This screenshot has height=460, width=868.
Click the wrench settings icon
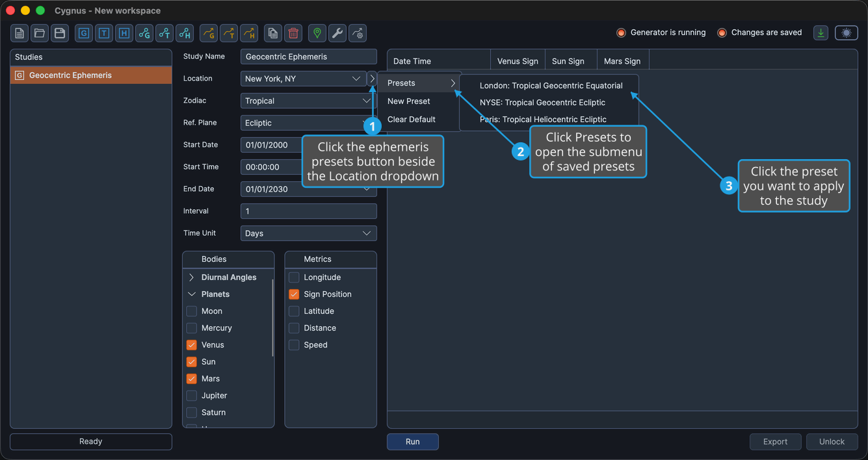[337, 33]
